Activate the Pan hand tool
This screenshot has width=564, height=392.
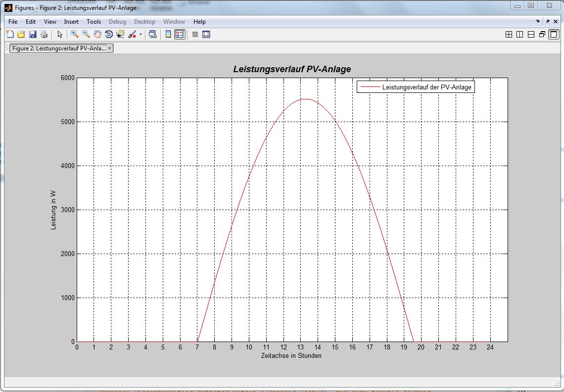(97, 34)
